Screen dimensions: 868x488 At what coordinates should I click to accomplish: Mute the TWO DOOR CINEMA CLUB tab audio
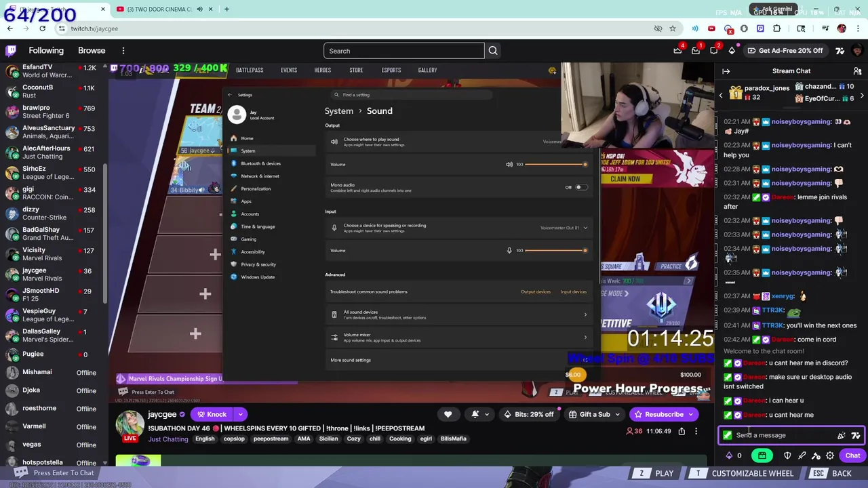[199, 9]
